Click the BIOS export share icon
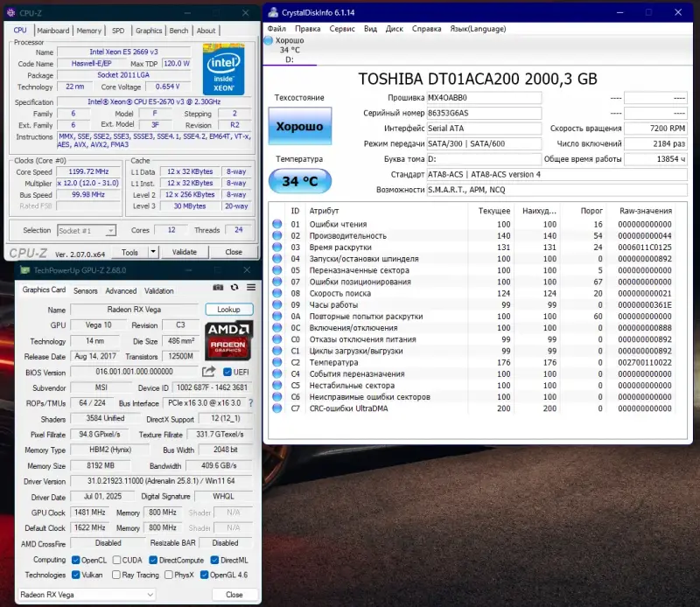This screenshot has height=607, width=700. pos(209,372)
